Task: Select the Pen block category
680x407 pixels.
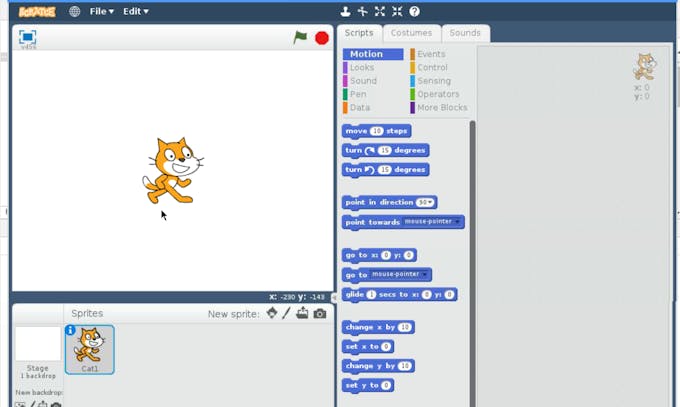Action: [358, 94]
